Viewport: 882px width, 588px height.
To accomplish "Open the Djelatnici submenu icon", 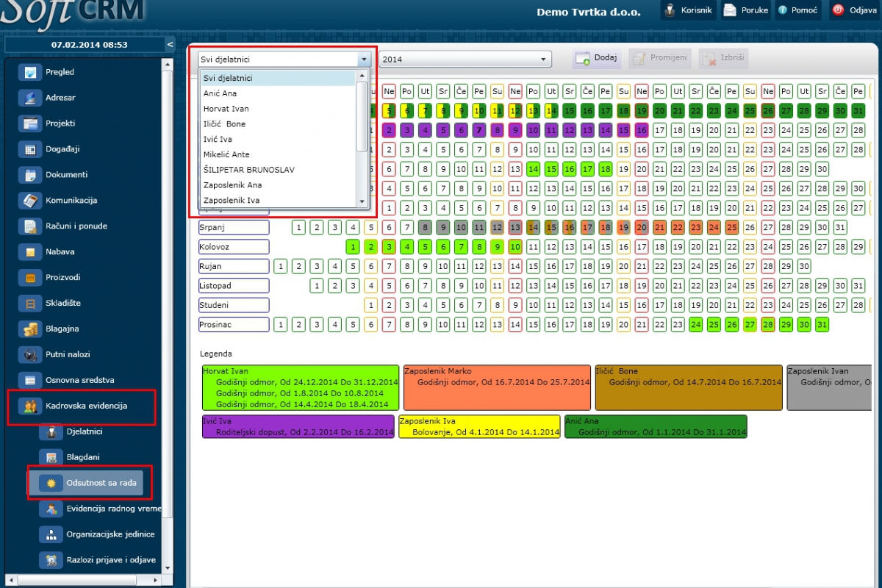I will pyautogui.click(x=51, y=433).
